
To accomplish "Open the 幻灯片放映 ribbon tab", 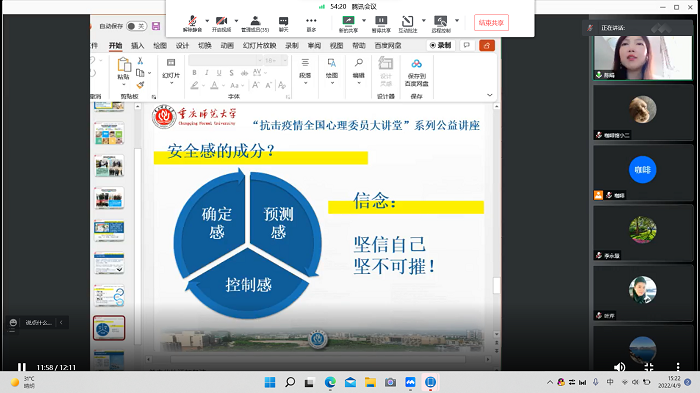I will 259,46.
